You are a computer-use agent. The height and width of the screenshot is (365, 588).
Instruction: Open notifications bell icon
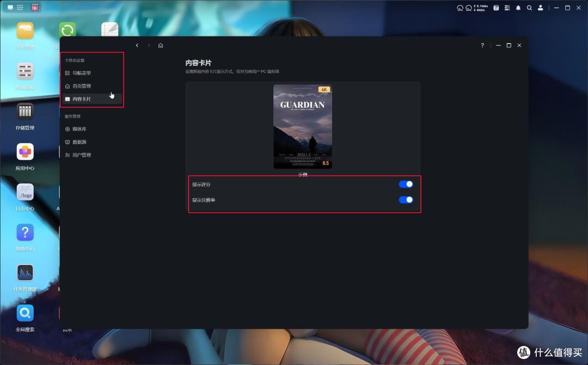[x=518, y=8]
